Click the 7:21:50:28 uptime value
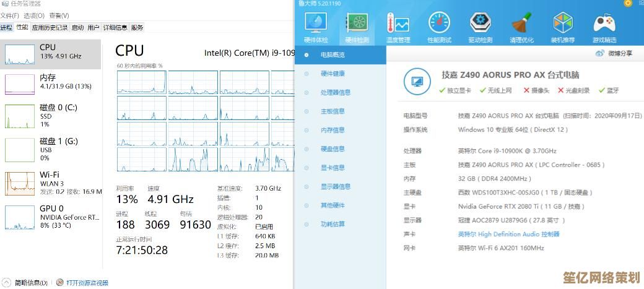The width and height of the screenshot is (644, 289). [x=142, y=250]
